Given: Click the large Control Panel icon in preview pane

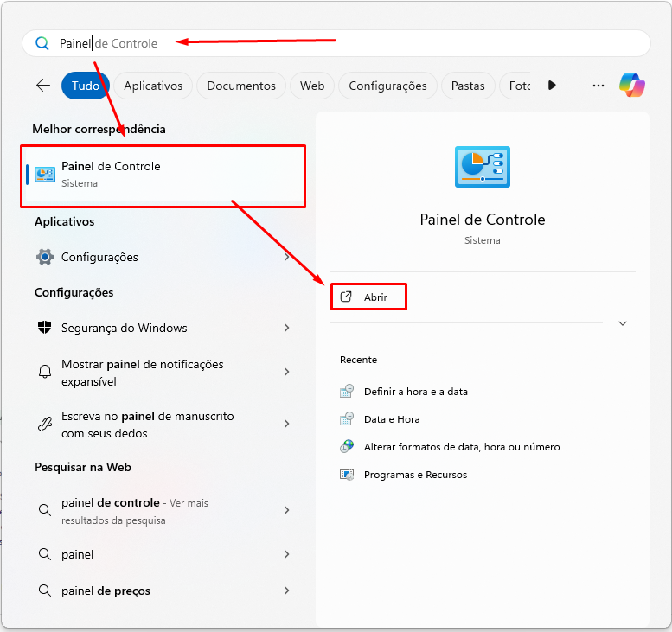Looking at the screenshot, I should pos(482,167).
